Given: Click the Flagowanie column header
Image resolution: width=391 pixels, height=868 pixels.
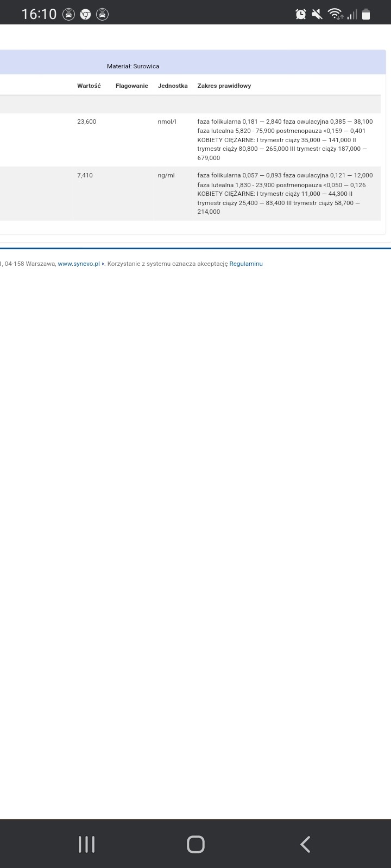Looking at the screenshot, I should click(x=131, y=86).
